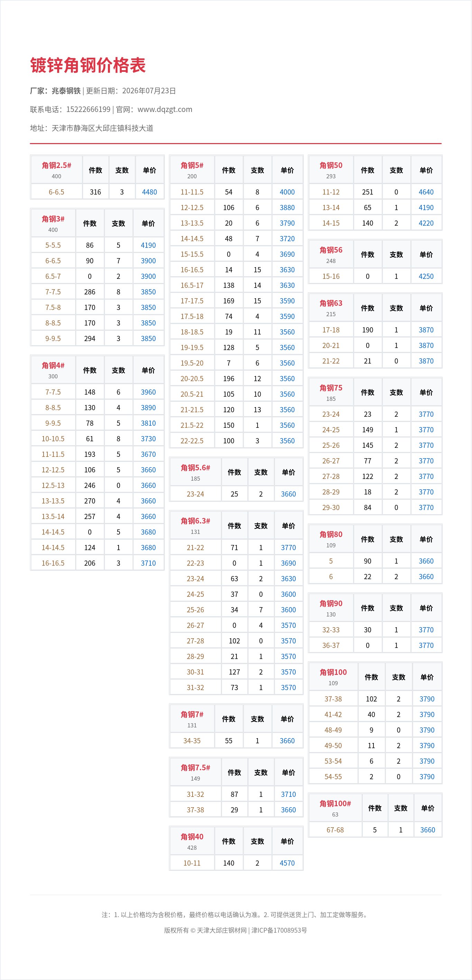Click the 16.5-17 spec in 角钢5#
This screenshot has width=472, height=980.
(x=192, y=285)
